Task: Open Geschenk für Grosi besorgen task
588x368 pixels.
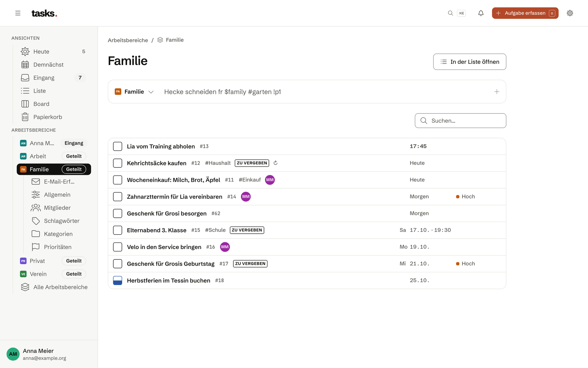Action: (167, 213)
